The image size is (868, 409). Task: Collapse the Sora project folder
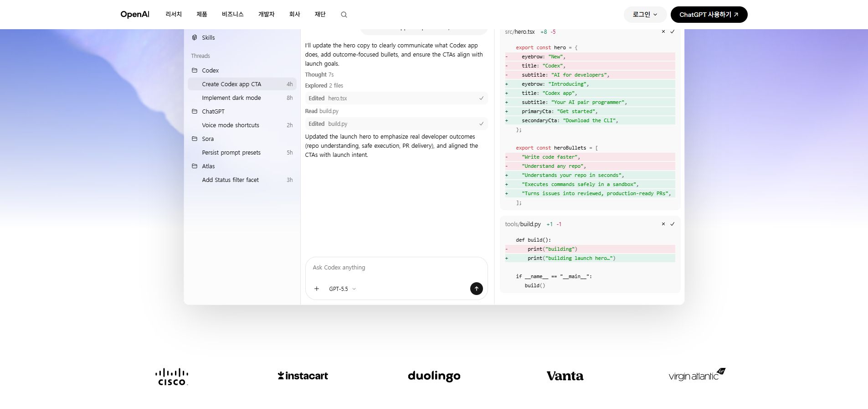[x=242, y=139]
